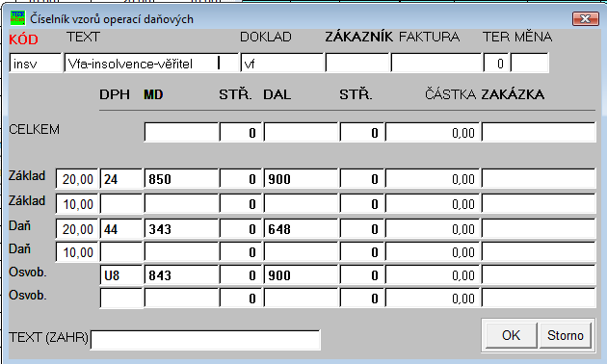Click the TER field showing 0

(496, 63)
